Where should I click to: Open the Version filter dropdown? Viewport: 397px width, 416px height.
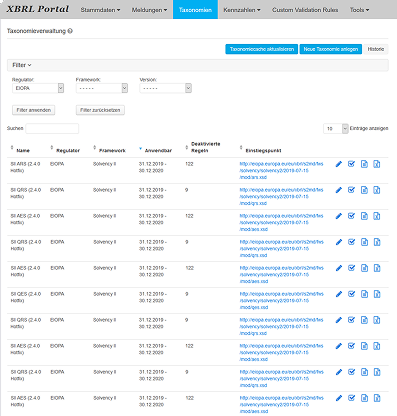pyautogui.click(x=165, y=88)
